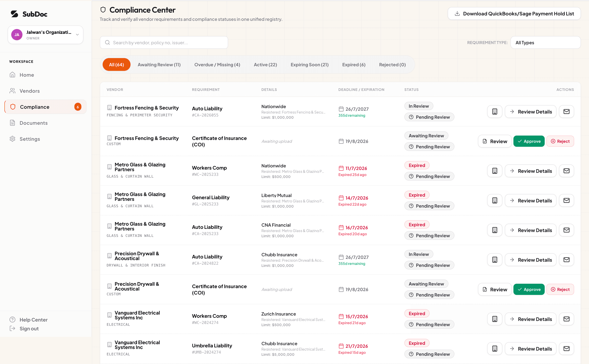Expand the Jalwan's Organization switcher
The height and width of the screenshot is (364, 589).
click(x=46, y=35)
